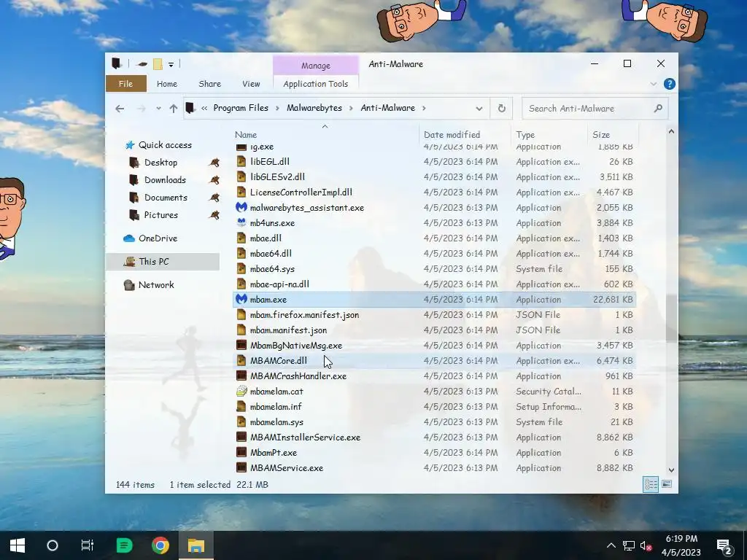Click the icon of MBAMCrashHandler.exe

tap(241, 376)
